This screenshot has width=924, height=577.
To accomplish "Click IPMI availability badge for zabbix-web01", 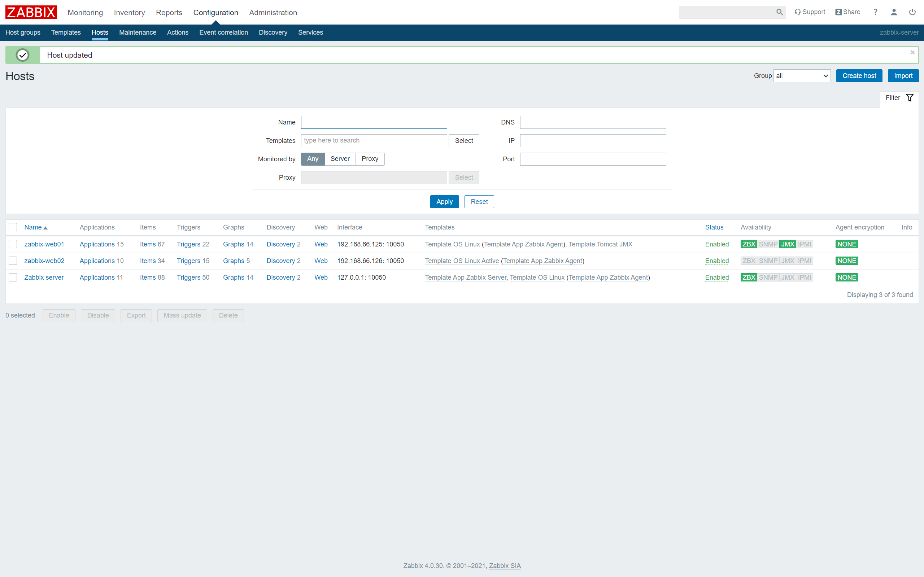I will pos(805,244).
